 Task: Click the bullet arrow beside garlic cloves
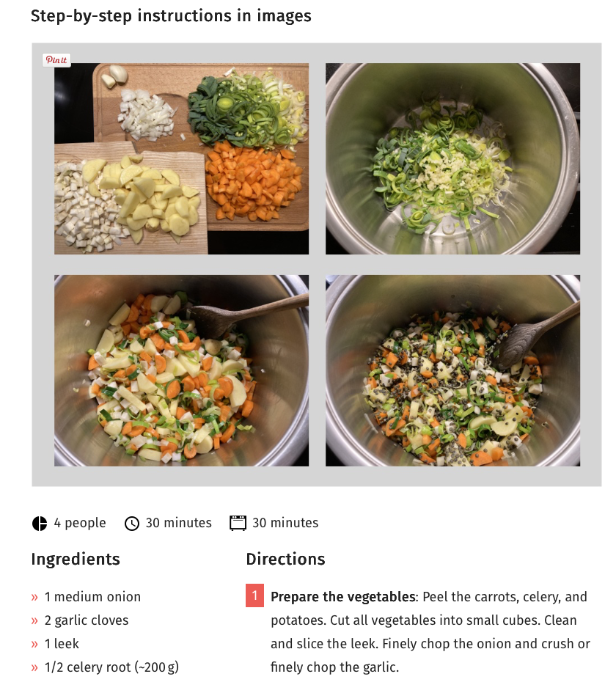[x=34, y=620]
